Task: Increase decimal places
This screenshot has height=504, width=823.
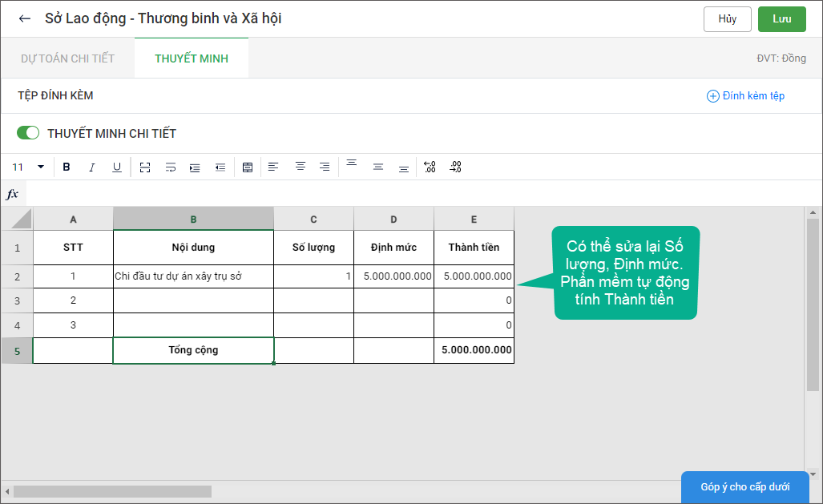Action: (x=430, y=167)
